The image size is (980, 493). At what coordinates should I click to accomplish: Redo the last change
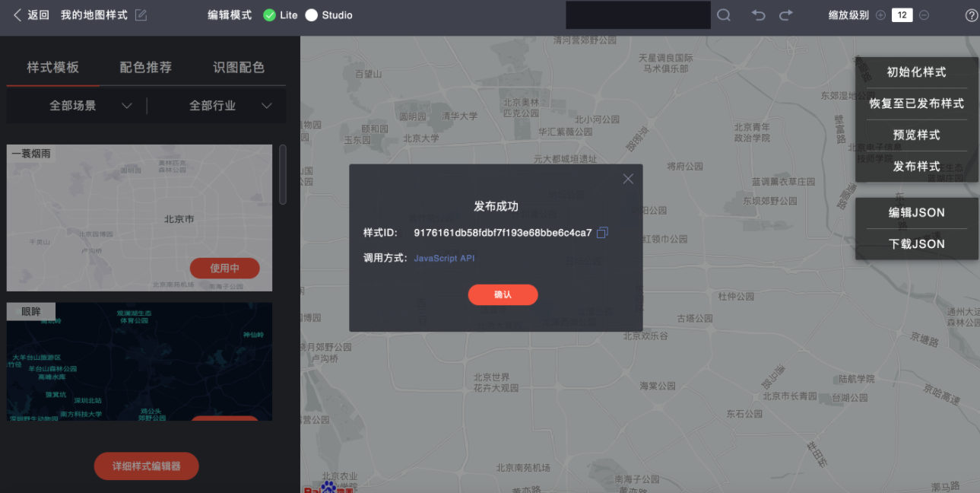point(786,15)
